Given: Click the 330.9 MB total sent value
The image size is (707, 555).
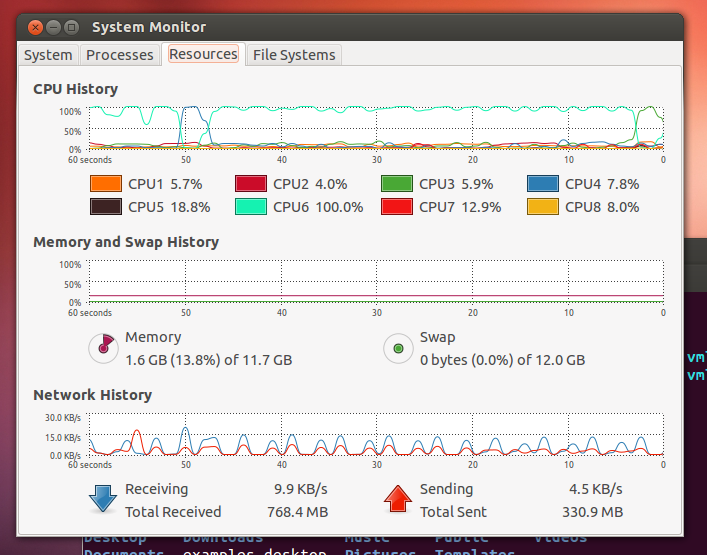Looking at the screenshot, I should click(592, 512).
